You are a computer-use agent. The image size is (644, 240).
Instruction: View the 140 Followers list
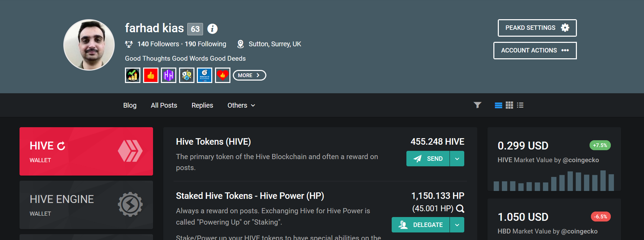(158, 44)
